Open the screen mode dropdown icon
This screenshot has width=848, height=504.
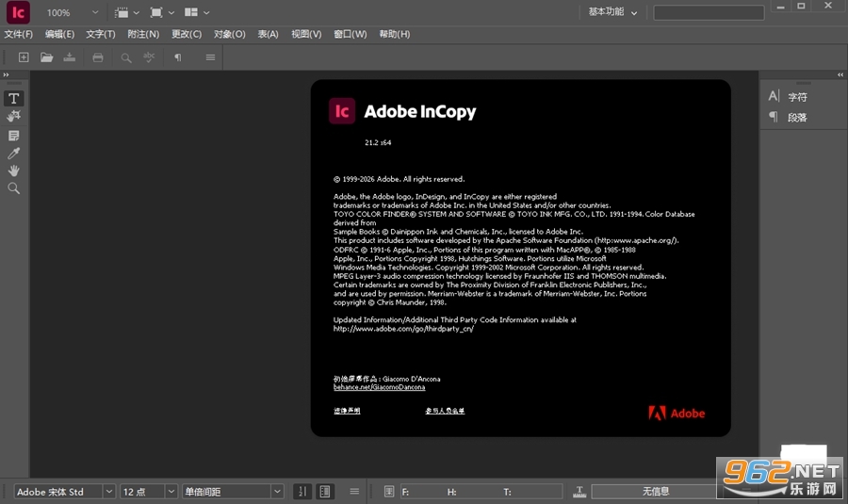(x=162, y=12)
